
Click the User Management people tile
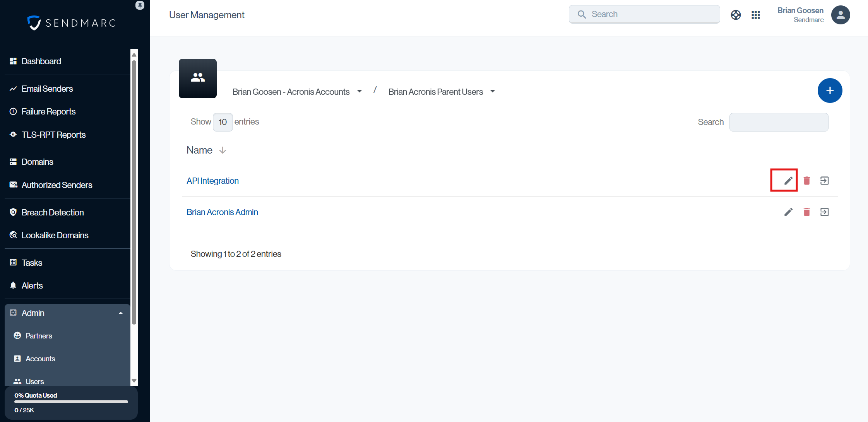coord(198,79)
